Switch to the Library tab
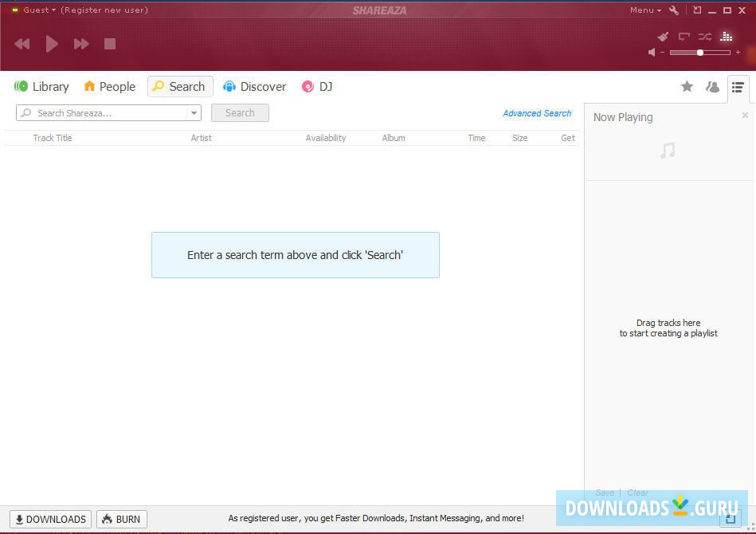This screenshot has width=756, height=534. point(41,87)
